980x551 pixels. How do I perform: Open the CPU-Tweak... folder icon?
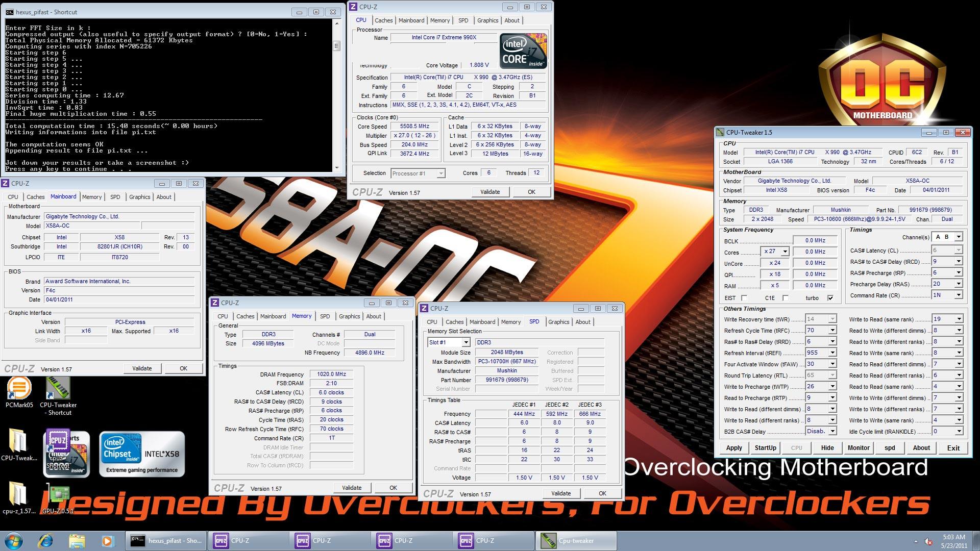point(19,444)
